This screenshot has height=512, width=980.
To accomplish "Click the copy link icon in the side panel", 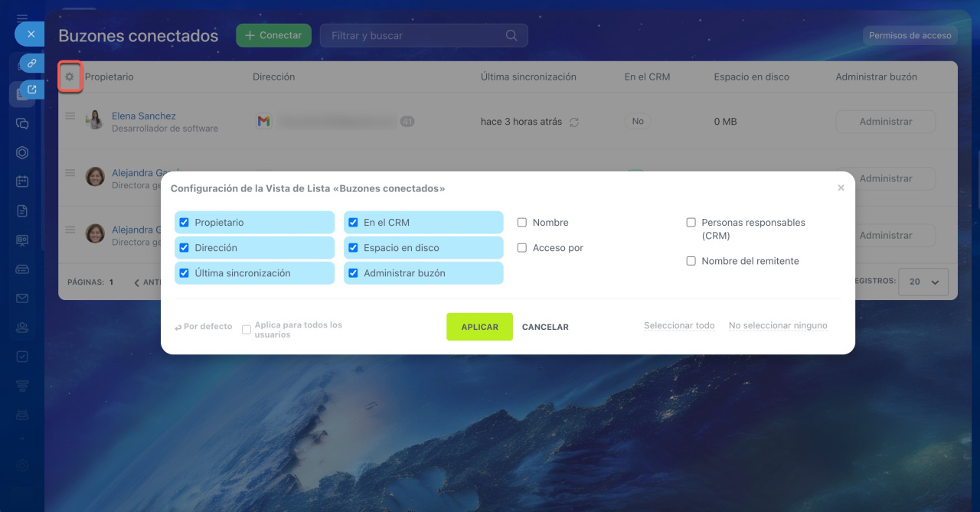I will [x=31, y=64].
